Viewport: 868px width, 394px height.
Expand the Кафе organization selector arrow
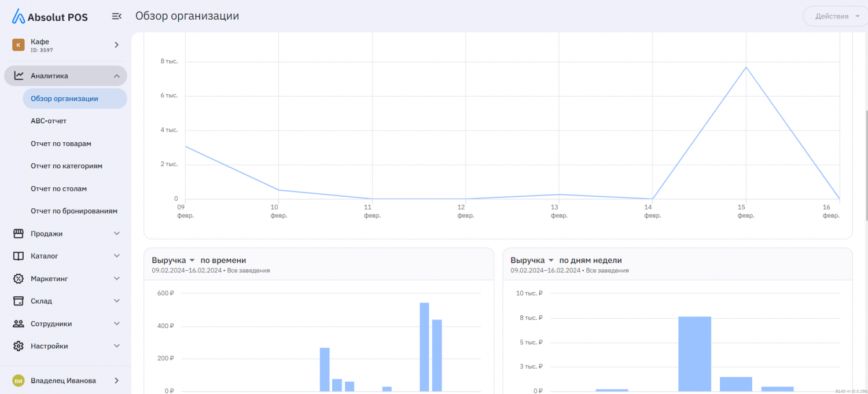tap(116, 45)
